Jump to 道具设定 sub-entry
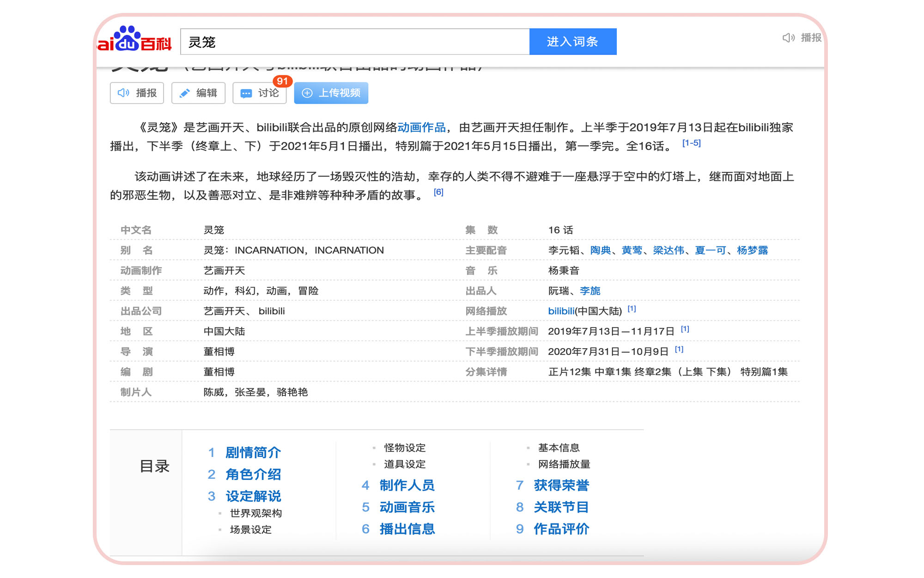Image resolution: width=924 pixels, height=578 pixels. click(405, 464)
